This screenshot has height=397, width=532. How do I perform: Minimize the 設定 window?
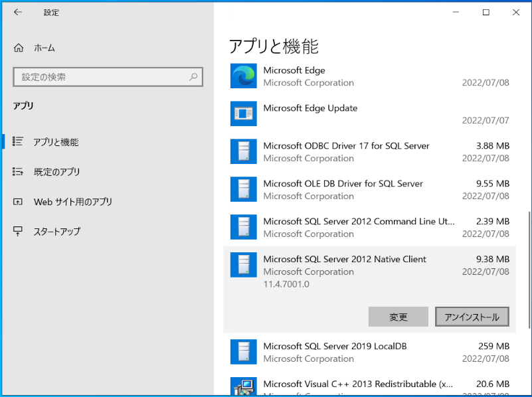(456, 12)
